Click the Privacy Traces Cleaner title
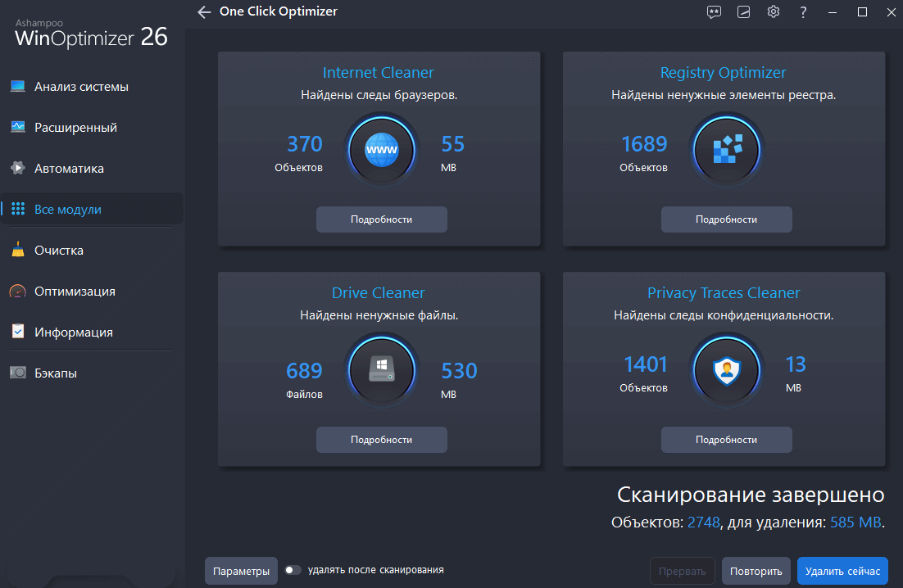Viewport: 903px width, 588px height. click(x=724, y=293)
